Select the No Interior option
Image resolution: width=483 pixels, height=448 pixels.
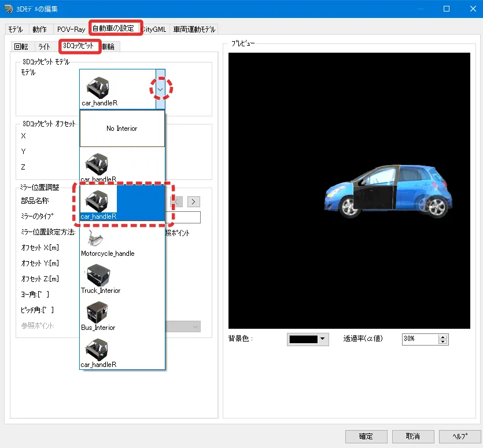122,128
